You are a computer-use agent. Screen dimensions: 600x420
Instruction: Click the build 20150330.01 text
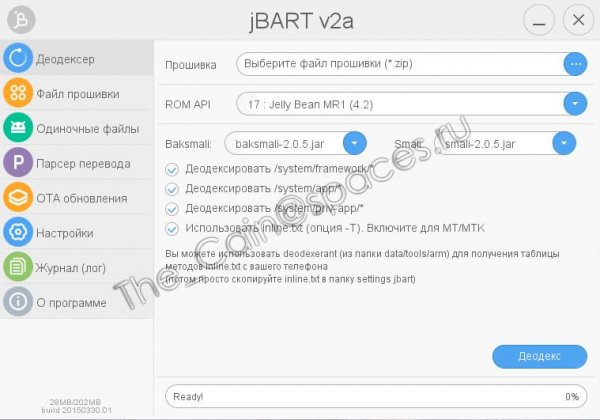coord(77,410)
